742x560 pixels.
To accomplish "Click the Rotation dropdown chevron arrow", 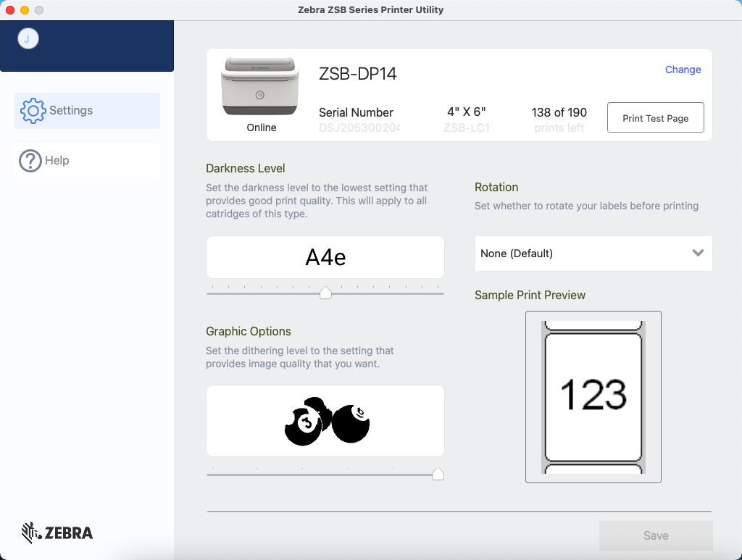I will (x=698, y=253).
